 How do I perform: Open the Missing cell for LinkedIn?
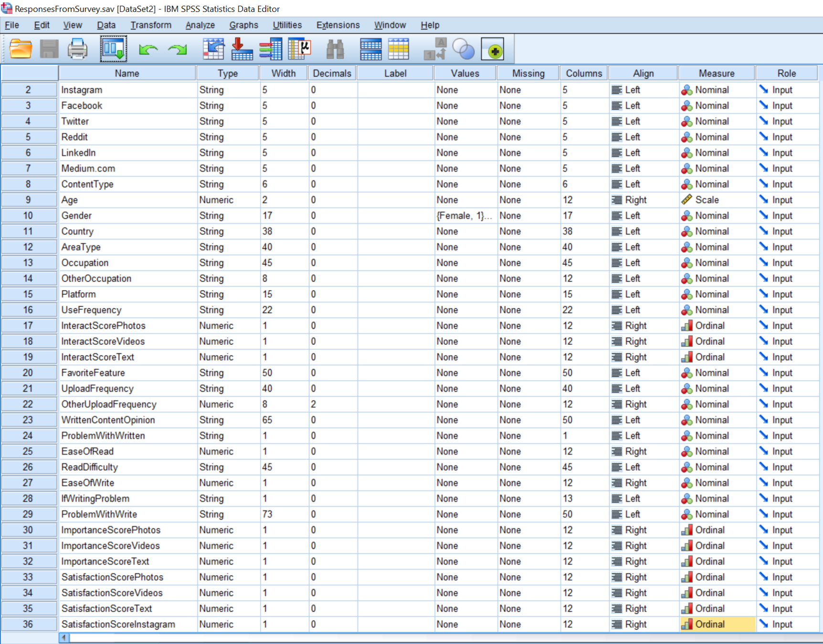pos(528,153)
